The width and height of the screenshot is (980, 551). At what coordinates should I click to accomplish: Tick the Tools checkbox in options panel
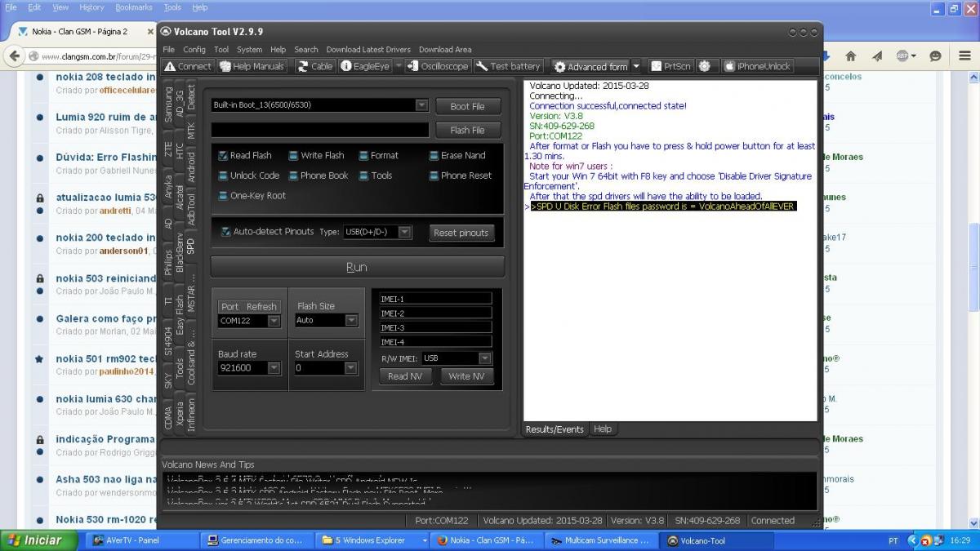[x=363, y=176]
